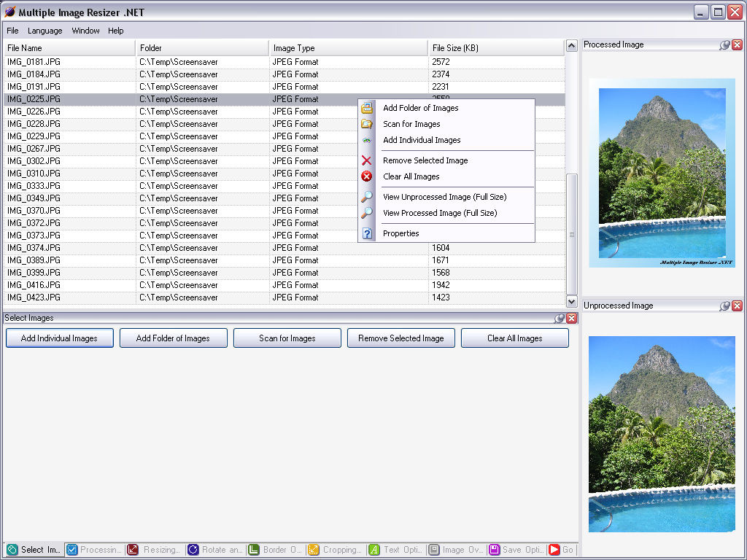Click the View Unprocessed Image magnifier icon
Viewport: 747px width, 560px height.
pos(367,197)
